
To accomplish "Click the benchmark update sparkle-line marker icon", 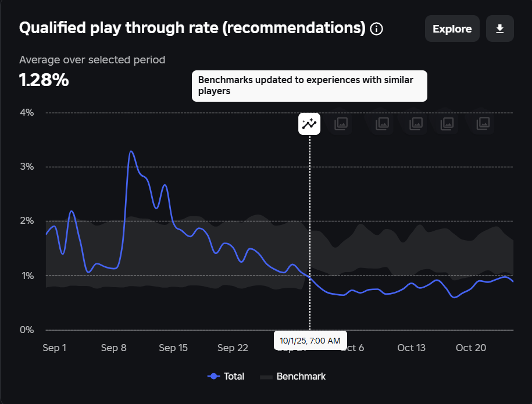I will [x=309, y=124].
